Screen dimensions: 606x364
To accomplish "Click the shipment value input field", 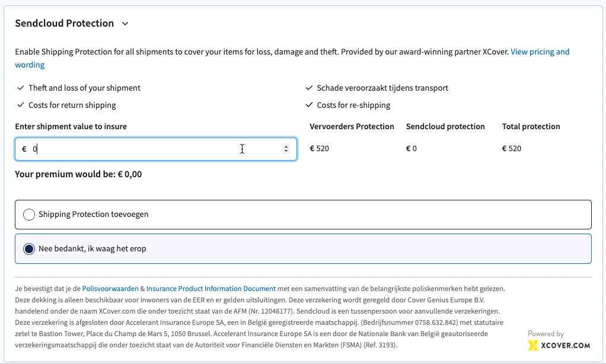I will (156, 149).
